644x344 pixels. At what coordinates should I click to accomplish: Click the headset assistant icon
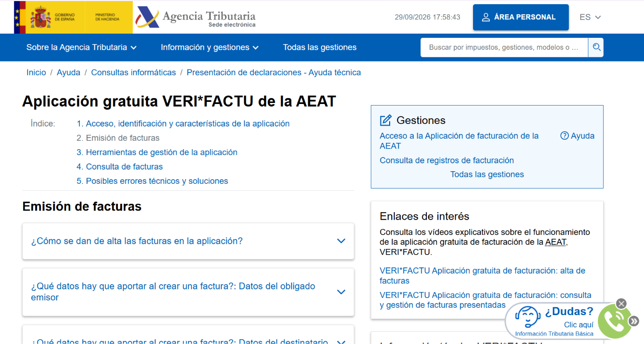pyautogui.click(x=528, y=317)
